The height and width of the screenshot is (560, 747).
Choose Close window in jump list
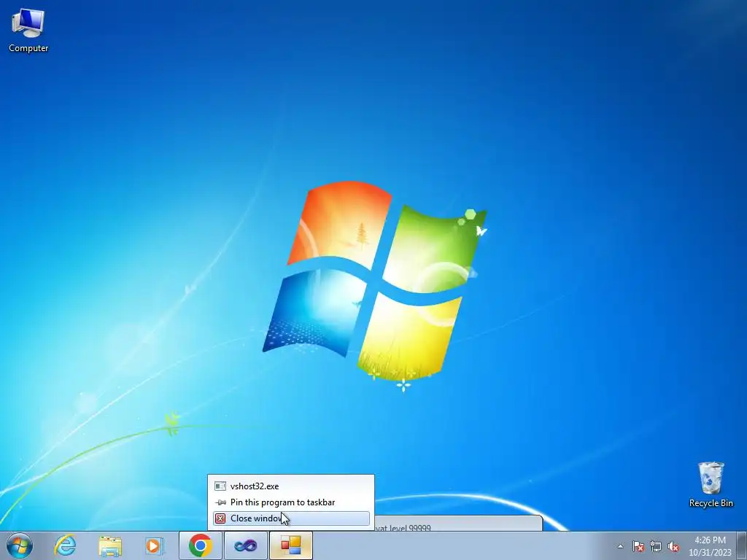pos(291,518)
